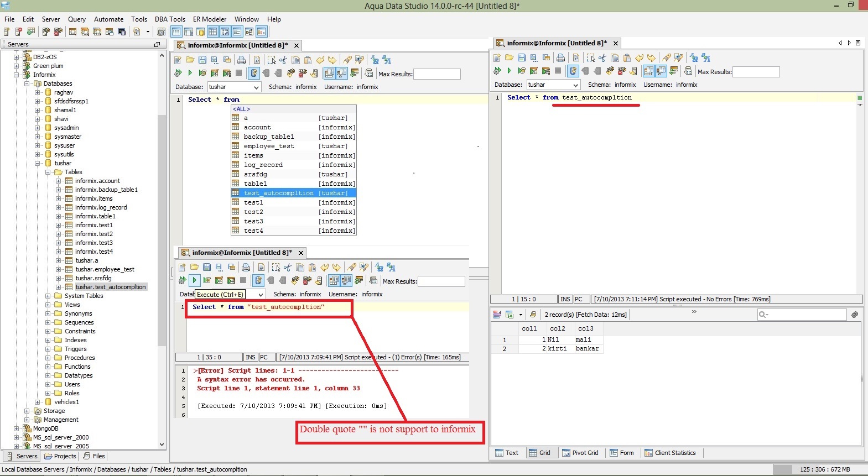Screen dimensions: 868x476
Task: Open the ER Modeler menu
Action: click(210, 19)
